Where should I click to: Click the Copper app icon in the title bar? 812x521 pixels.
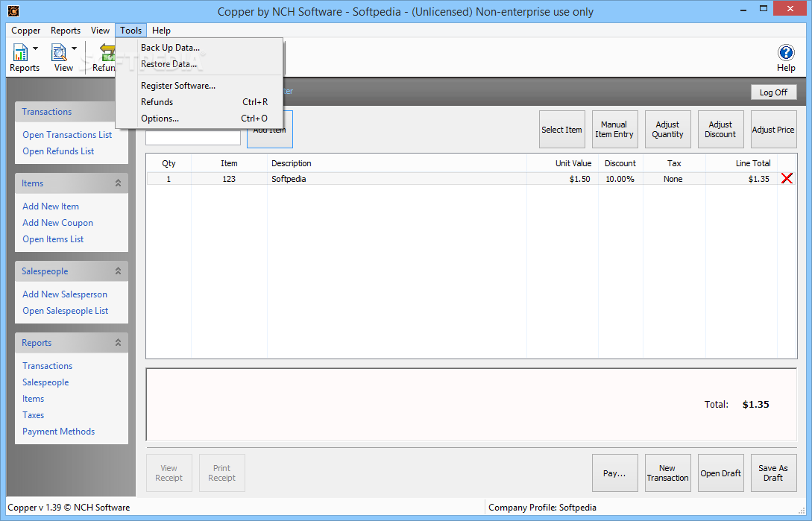click(13, 11)
